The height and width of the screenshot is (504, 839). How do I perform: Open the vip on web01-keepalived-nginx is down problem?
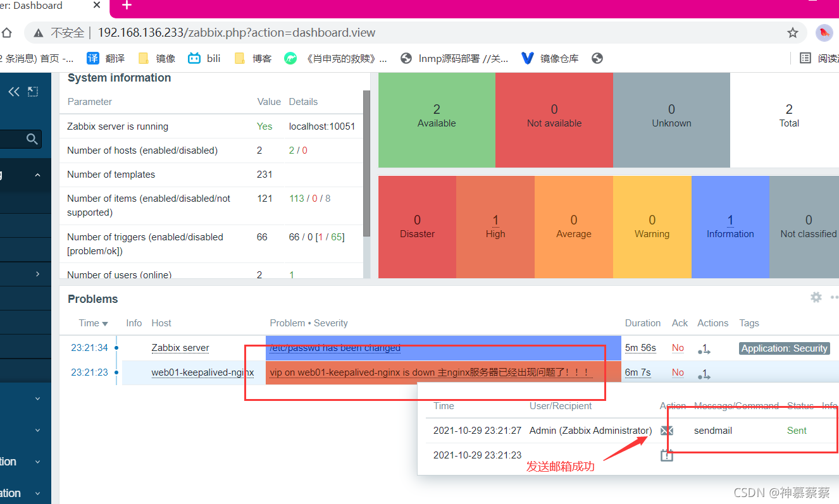(430, 372)
